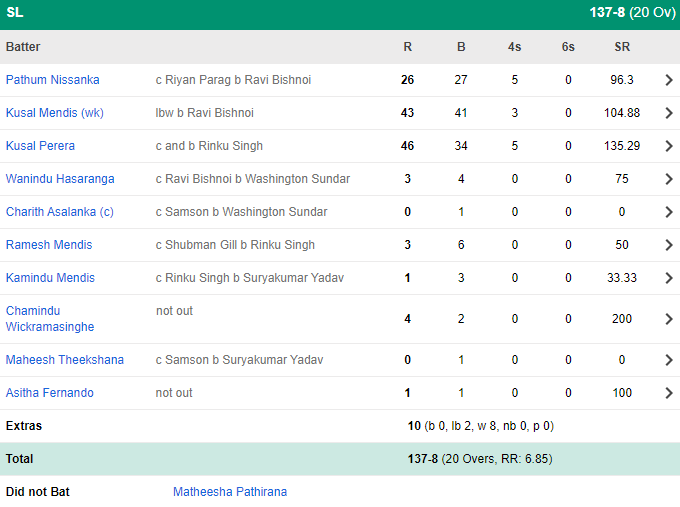Click Matheesha Pathirana in Did not Bat
Screen dimensions: 680x507
(230, 492)
